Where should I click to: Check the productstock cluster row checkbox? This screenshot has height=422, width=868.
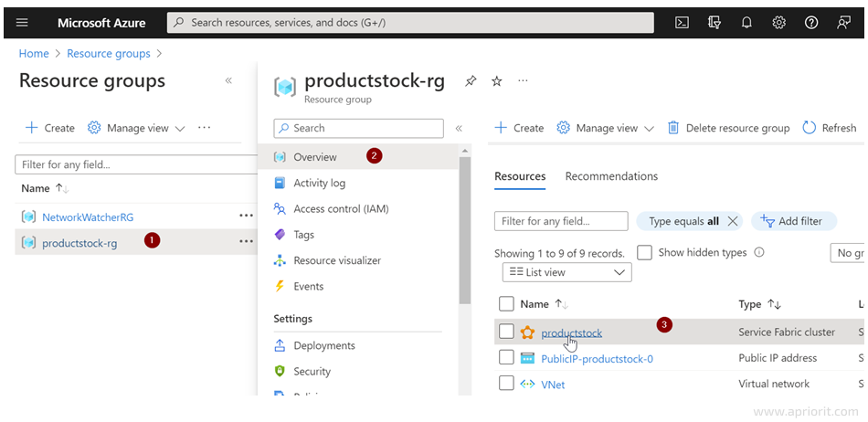coord(506,332)
